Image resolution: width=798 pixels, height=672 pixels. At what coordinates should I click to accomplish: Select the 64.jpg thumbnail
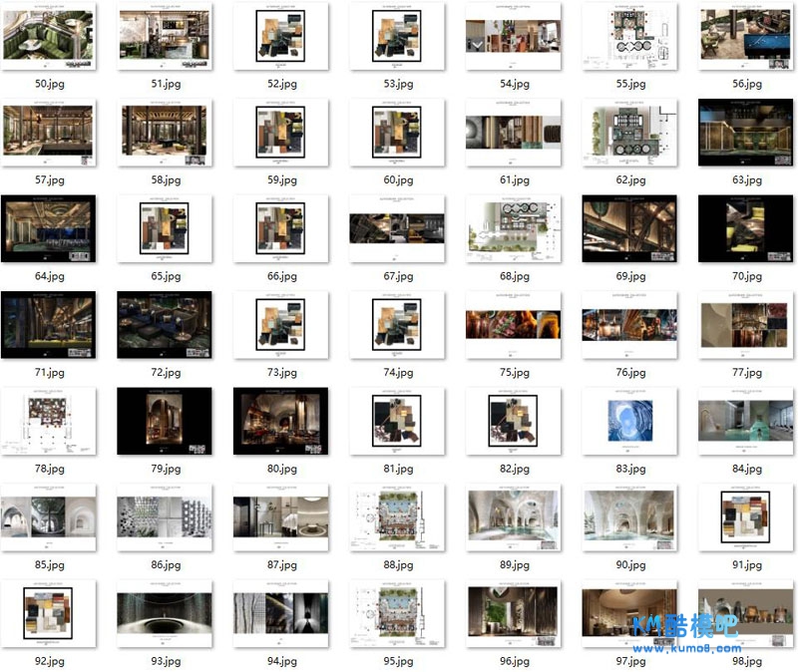click(49, 227)
